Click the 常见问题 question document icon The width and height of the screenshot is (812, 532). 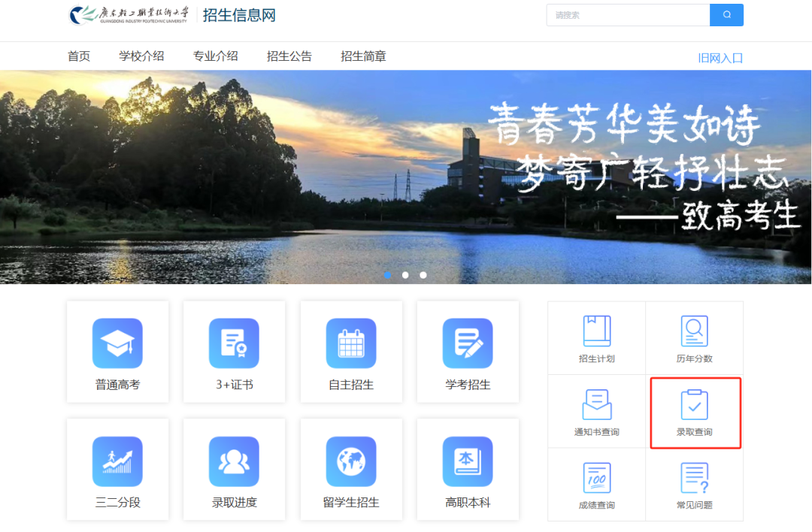tap(695, 478)
